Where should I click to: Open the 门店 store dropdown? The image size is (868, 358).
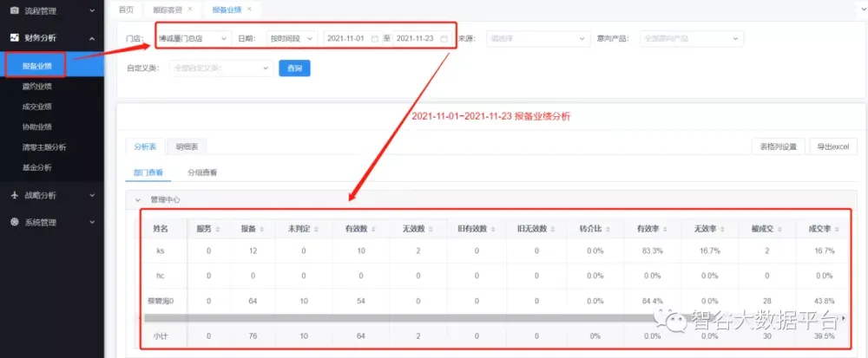pyautogui.click(x=194, y=39)
